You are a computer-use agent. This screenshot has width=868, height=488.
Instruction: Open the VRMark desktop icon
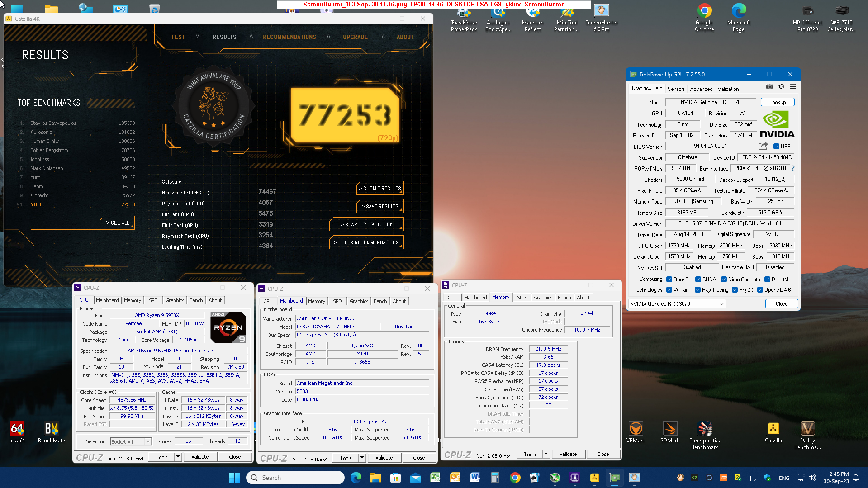tap(636, 432)
